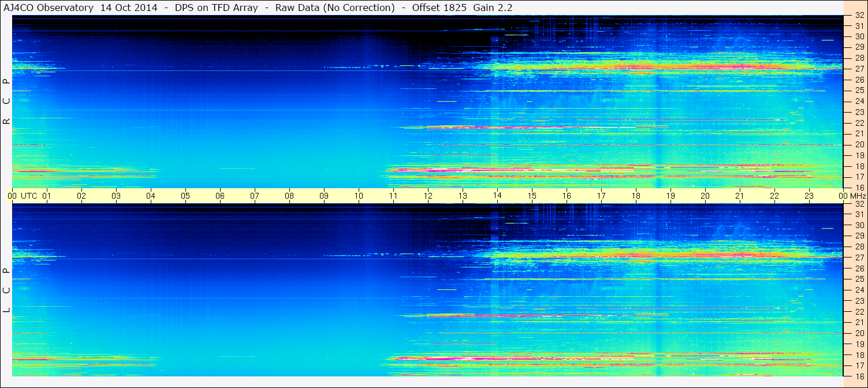Pick the 19 hour mark on the time axis
The image size is (868, 388).
(670, 196)
